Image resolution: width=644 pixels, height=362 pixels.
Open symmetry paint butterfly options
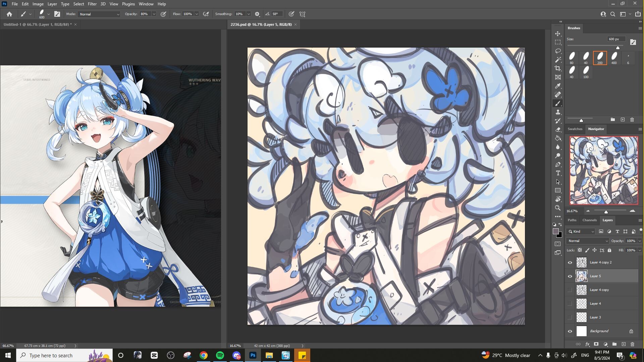coord(303,14)
